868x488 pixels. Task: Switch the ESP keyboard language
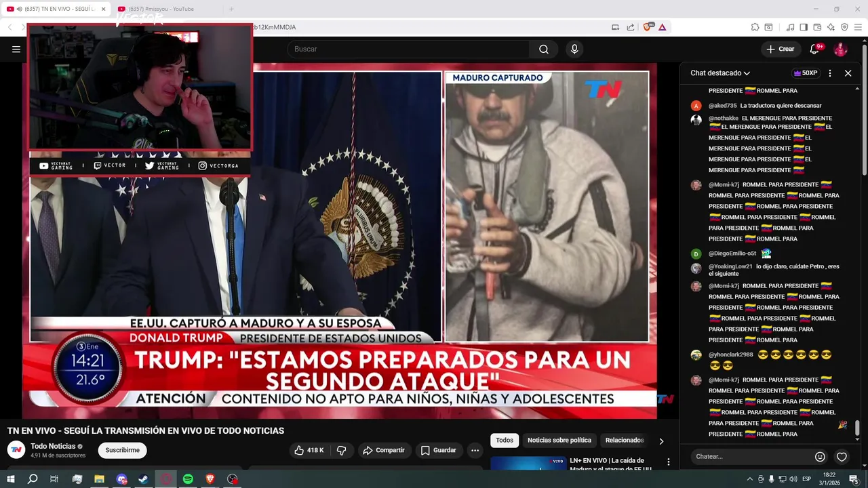click(806, 479)
